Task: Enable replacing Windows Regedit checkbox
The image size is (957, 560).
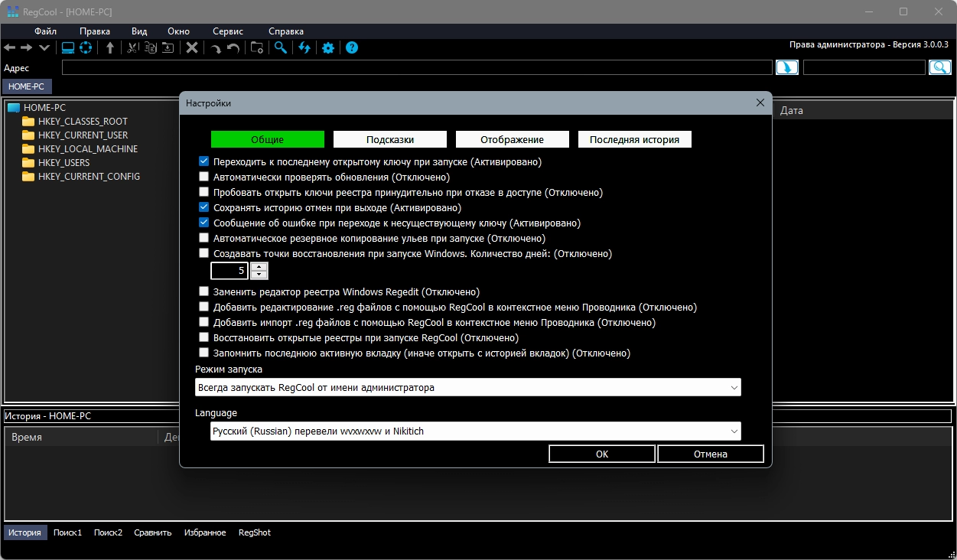Action: [204, 291]
